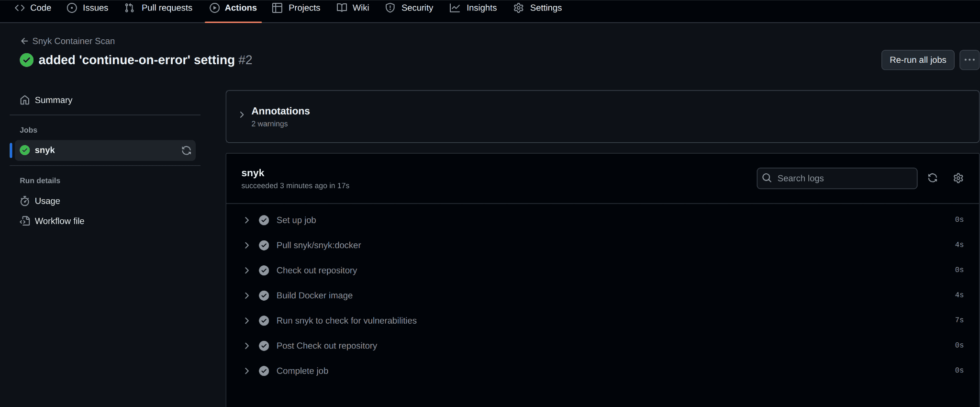Click the Security shield icon
The image size is (980, 407).
390,8
